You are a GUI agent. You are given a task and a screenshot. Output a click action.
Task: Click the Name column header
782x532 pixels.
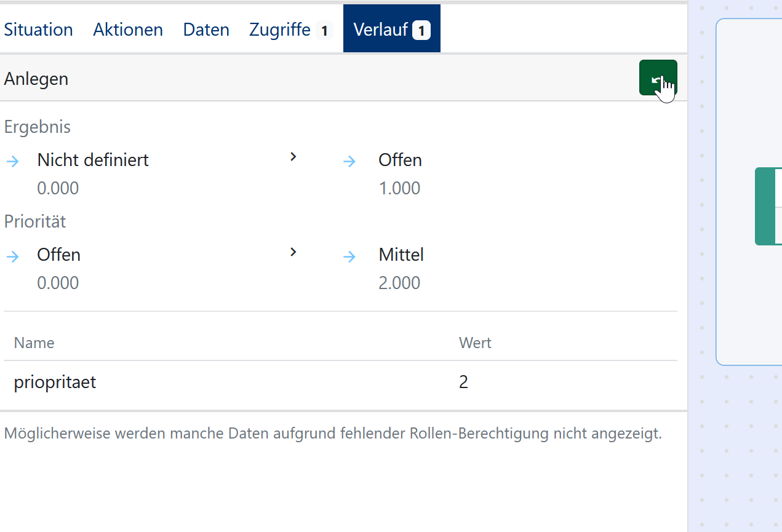point(34,343)
